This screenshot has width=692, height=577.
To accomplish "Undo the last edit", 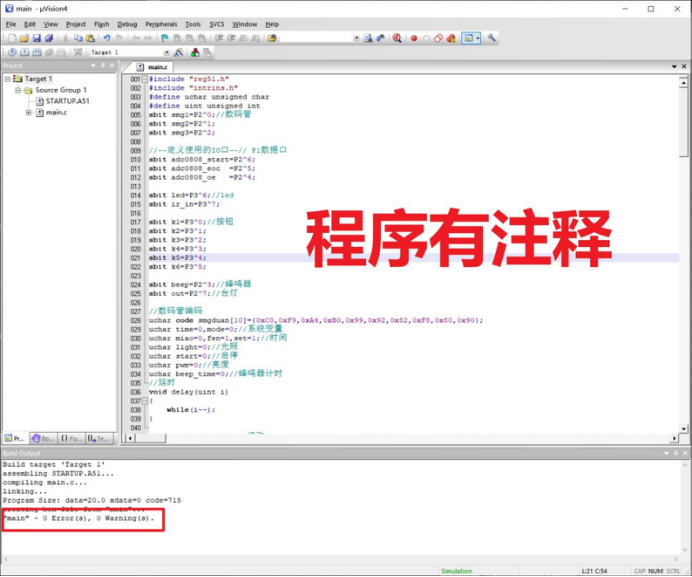I will tap(107, 38).
